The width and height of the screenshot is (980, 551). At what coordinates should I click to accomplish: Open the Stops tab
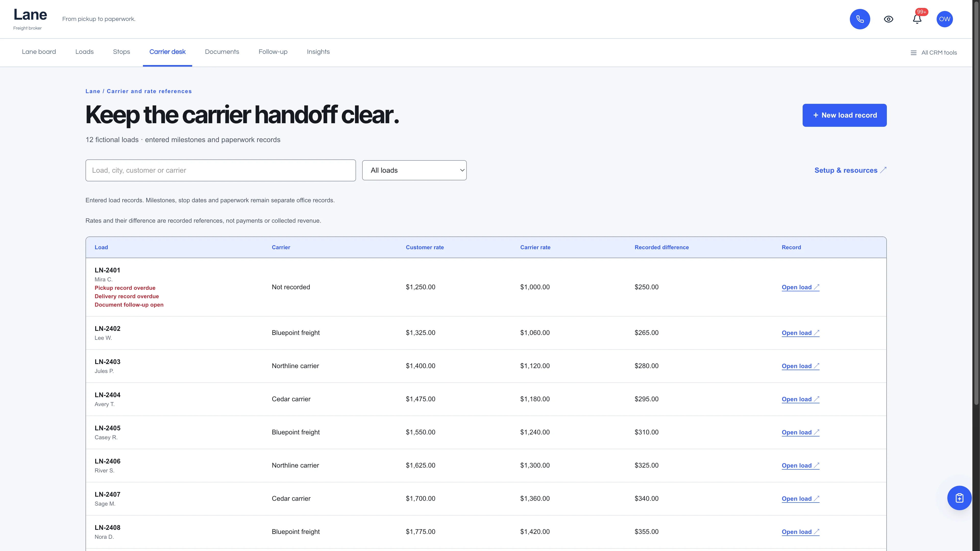click(x=121, y=52)
